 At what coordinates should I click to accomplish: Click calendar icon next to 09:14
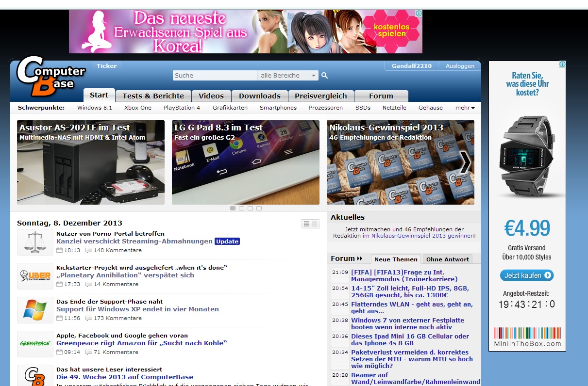[60, 353]
